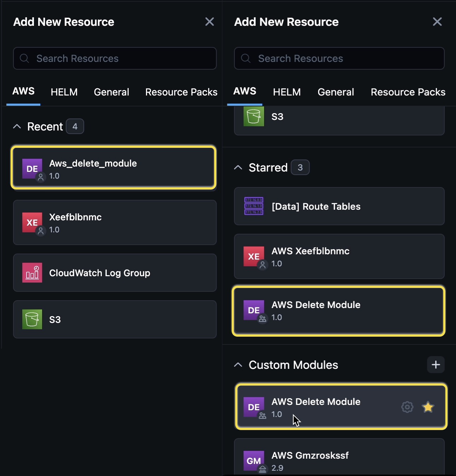Open Resource Packs tab in left panel
This screenshot has width=456, height=476.
pos(181,92)
